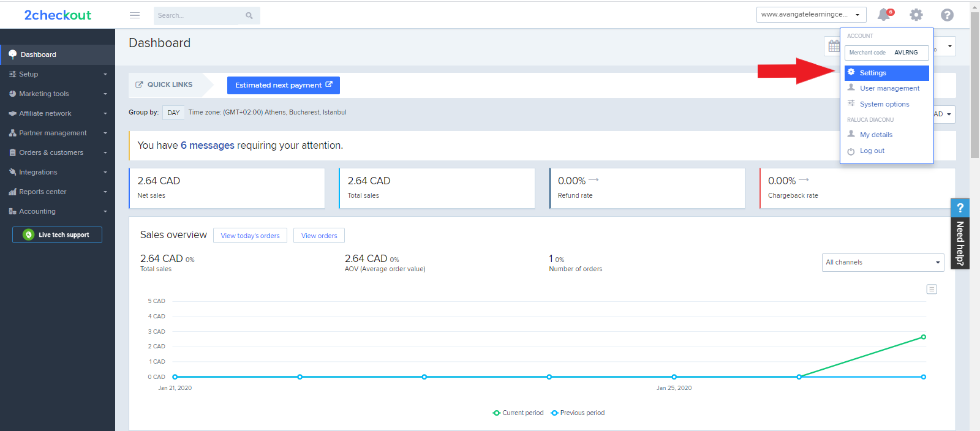Open the date range dropdown arrow
Image resolution: width=980 pixels, height=431 pixels.
coord(950,46)
